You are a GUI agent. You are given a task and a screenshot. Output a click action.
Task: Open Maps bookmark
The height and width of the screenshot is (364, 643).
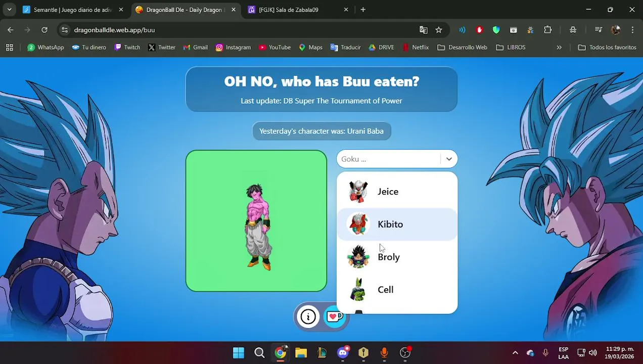coord(310,48)
